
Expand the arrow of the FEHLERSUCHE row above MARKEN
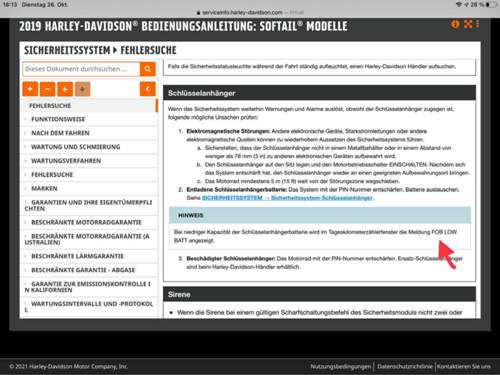(x=26, y=175)
